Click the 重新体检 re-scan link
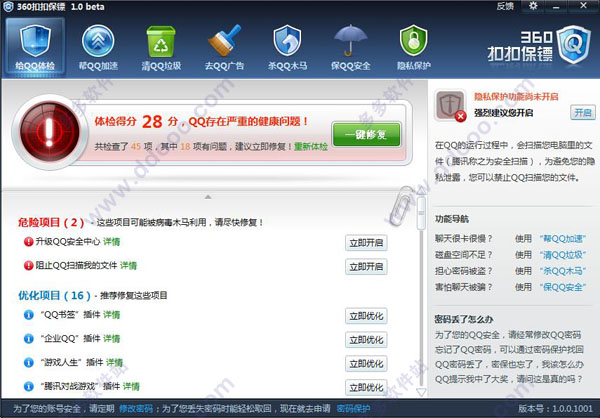600x418 pixels. click(x=311, y=147)
